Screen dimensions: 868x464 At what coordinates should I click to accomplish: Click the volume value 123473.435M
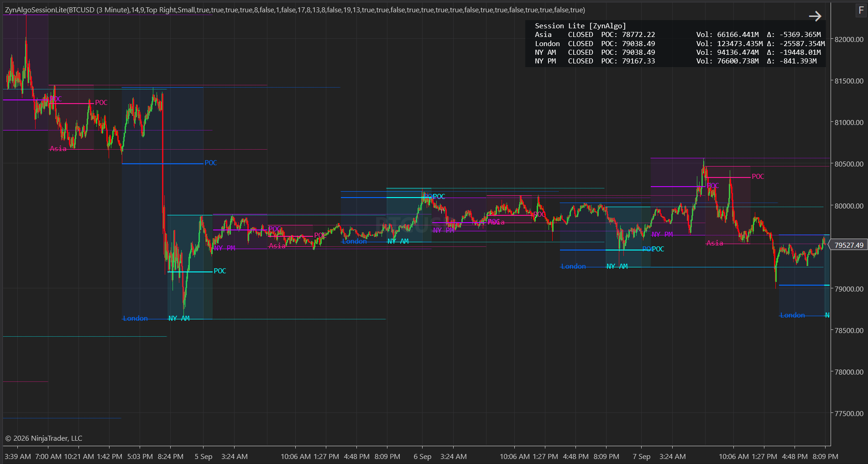click(740, 44)
